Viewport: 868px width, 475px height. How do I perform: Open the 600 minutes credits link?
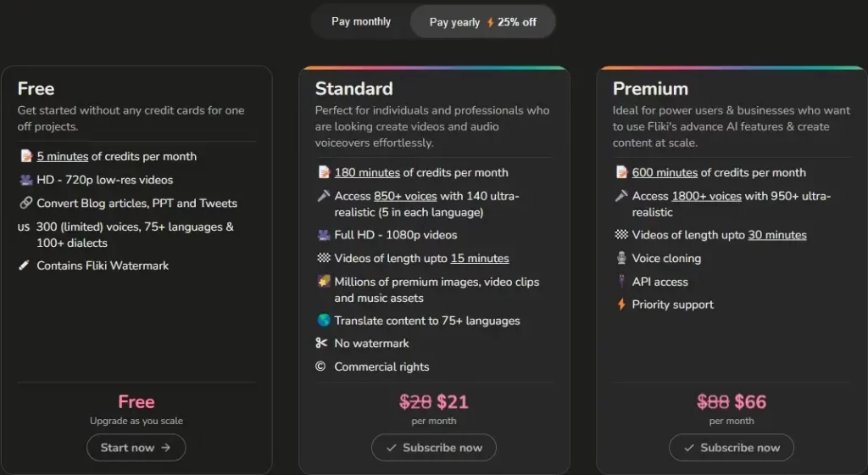(x=665, y=172)
